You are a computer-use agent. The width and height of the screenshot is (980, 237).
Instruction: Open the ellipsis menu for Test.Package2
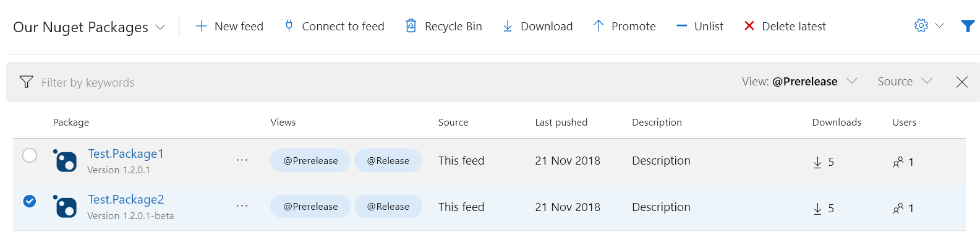(x=242, y=206)
